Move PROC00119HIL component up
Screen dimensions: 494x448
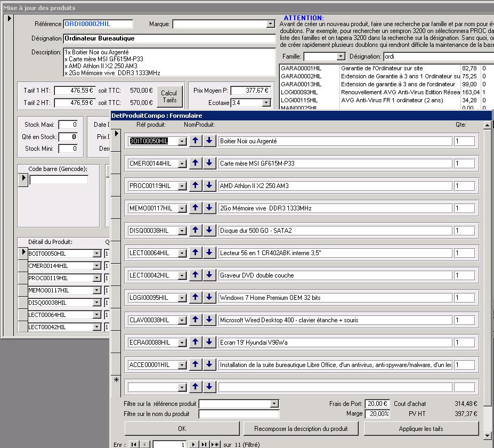coord(196,185)
